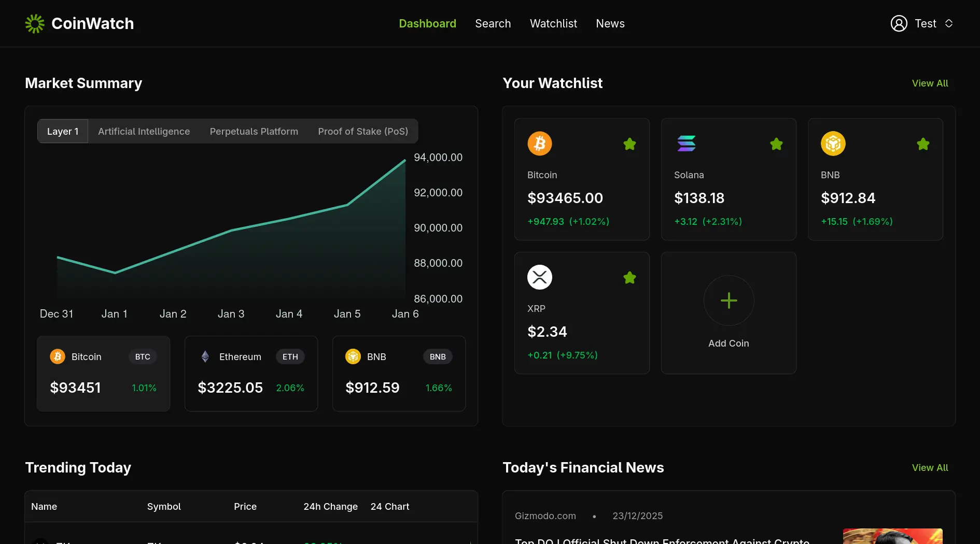
Task: Toggle the Solana watchlist star
Action: point(776,144)
